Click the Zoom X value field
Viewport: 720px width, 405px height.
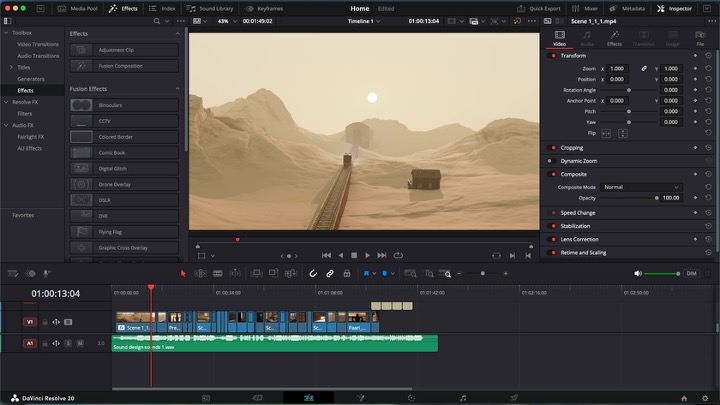(617, 68)
